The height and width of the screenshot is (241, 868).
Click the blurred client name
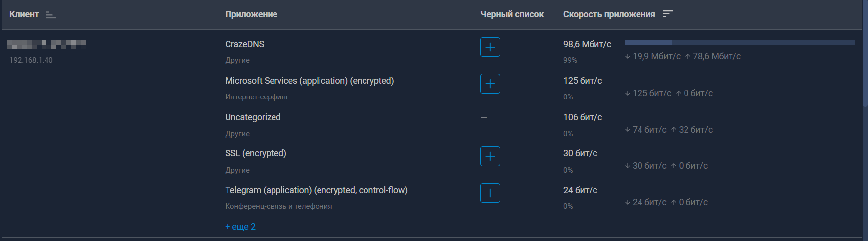(46, 45)
